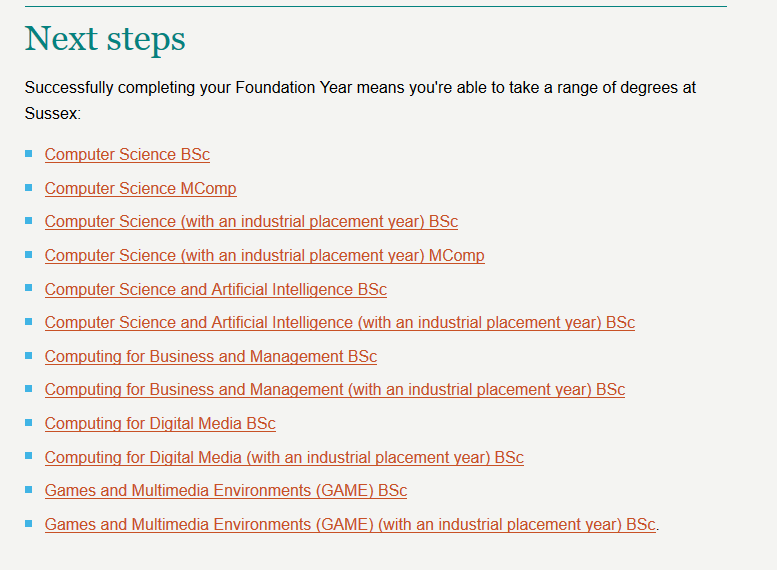Click bullet beside Computing for Business and Management BSc
Image resolution: width=777 pixels, height=570 pixels.
tap(29, 356)
